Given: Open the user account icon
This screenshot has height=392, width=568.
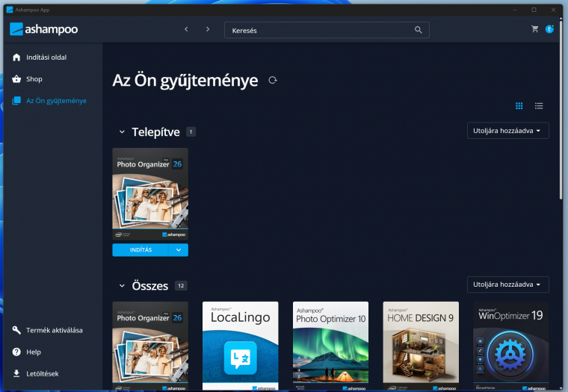Looking at the screenshot, I should 549,29.
